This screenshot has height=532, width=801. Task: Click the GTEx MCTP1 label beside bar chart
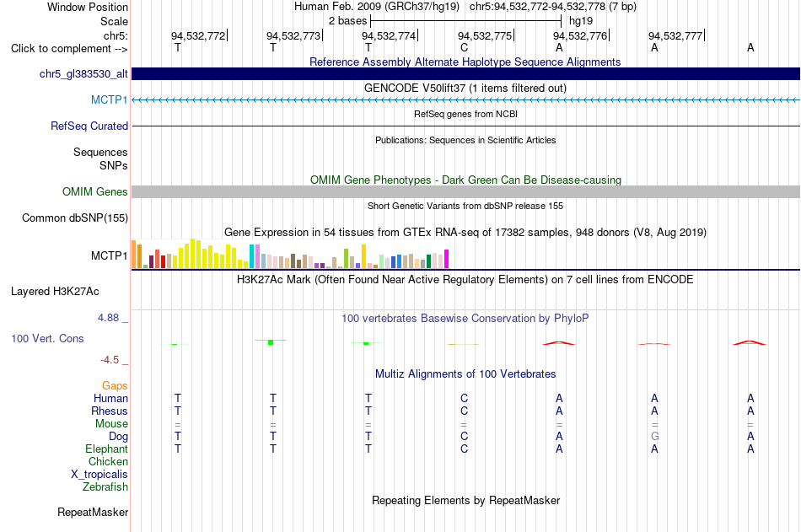tap(109, 255)
